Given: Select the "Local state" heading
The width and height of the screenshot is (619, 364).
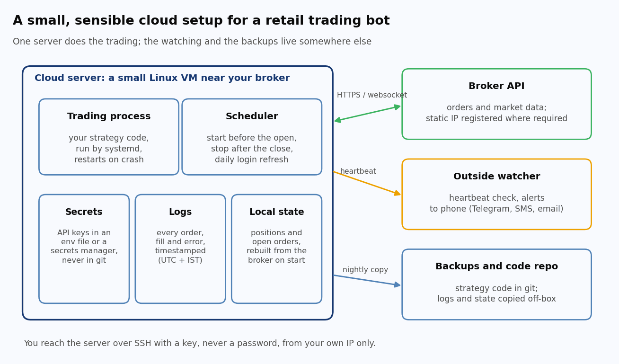Looking at the screenshot, I should coord(277,212).
